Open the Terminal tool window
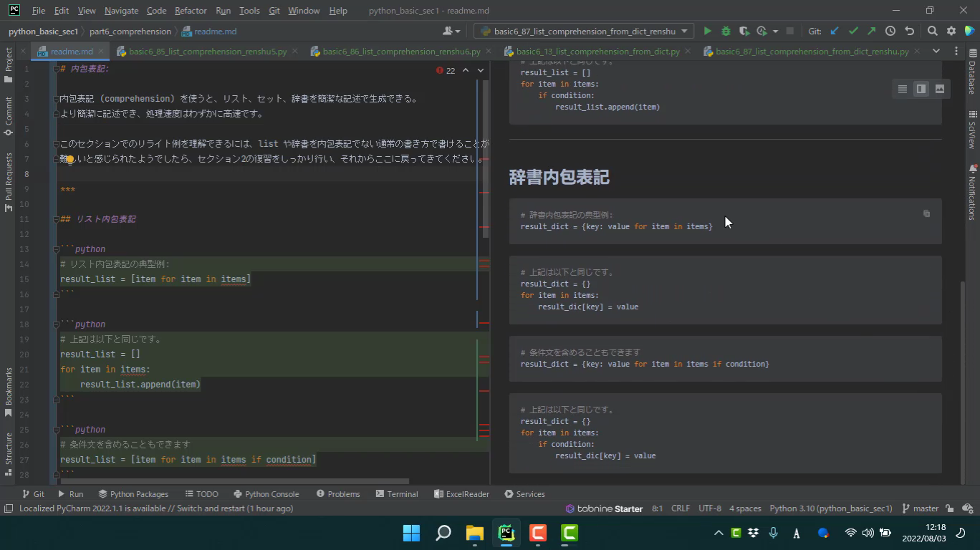Image resolution: width=980 pixels, height=550 pixels. coord(396,494)
